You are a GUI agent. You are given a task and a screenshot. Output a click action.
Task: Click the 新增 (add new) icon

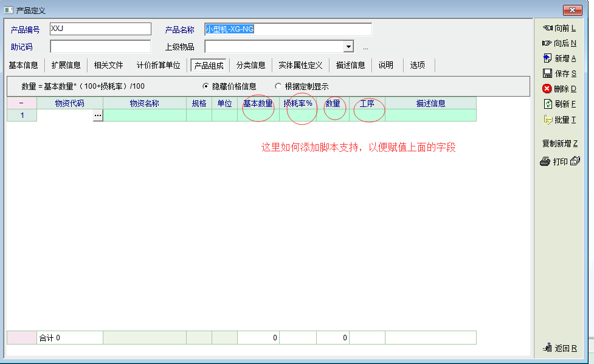pyautogui.click(x=547, y=58)
